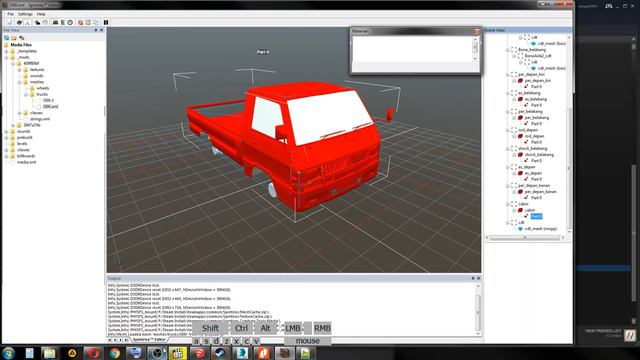Viewport: 640px width, 360px height.
Task: Click the Materials panel vertical scrollbar
Action: 475,49
